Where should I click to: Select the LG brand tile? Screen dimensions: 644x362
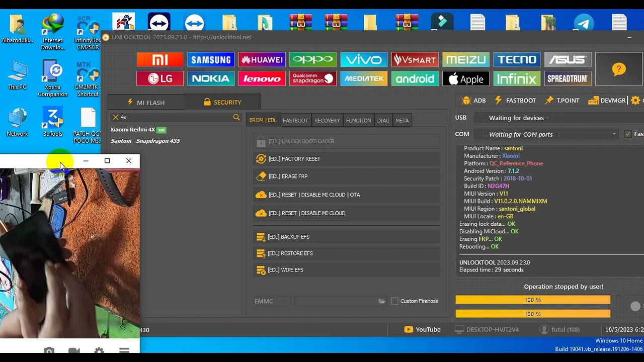tap(160, 79)
